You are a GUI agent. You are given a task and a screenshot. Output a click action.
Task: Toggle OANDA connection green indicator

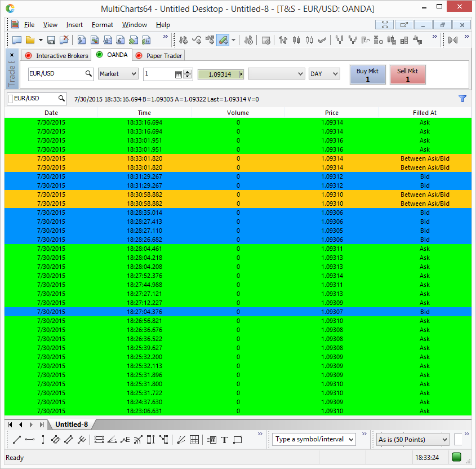(x=99, y=55)
